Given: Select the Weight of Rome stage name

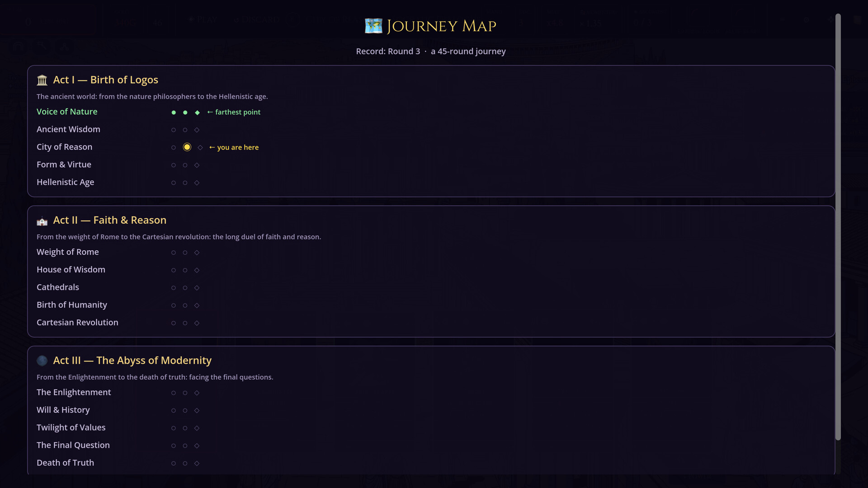Looking at the screenshot, I should (67, 252).
